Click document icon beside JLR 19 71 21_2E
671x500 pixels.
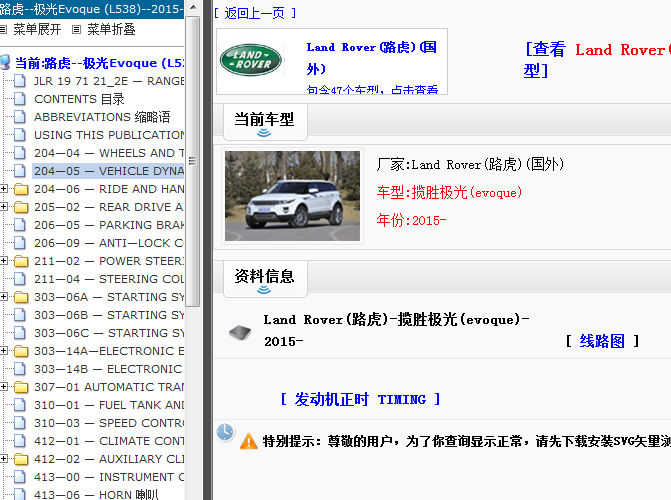19,80
